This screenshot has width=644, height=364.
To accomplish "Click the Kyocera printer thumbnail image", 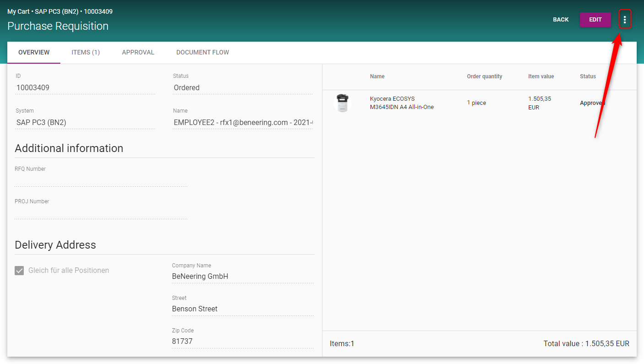I will [x=342, y=103].
